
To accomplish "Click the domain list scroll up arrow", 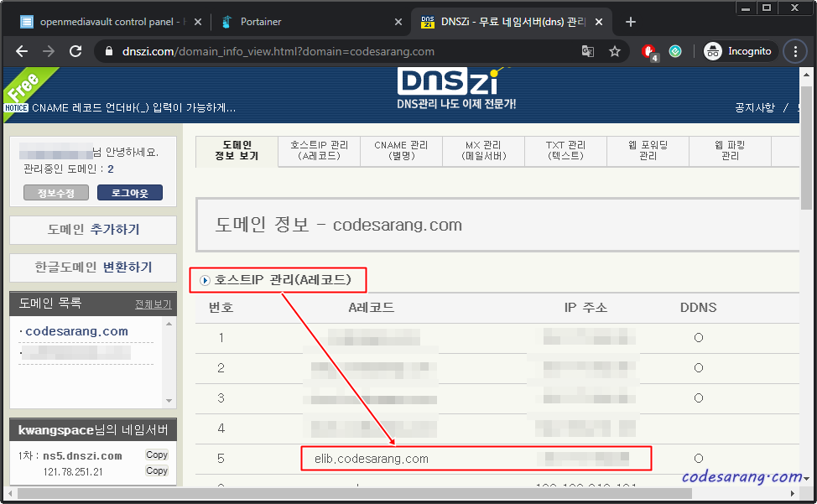I will tap(169, 324).
